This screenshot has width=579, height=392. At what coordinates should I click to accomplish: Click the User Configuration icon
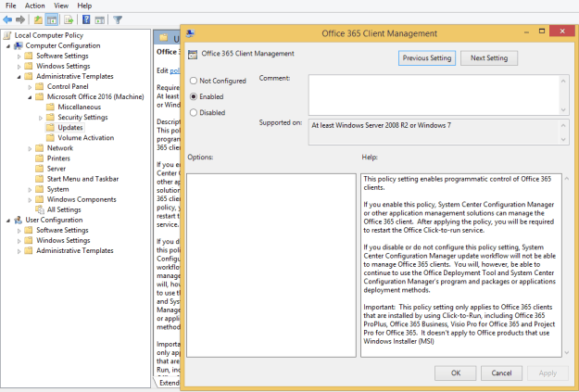click(19, 221)
